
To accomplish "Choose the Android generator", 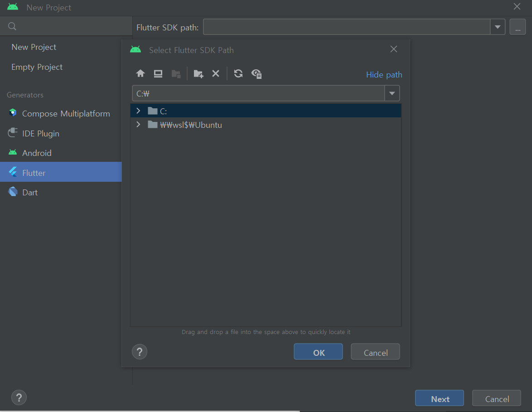I will [x=61, y=153].
